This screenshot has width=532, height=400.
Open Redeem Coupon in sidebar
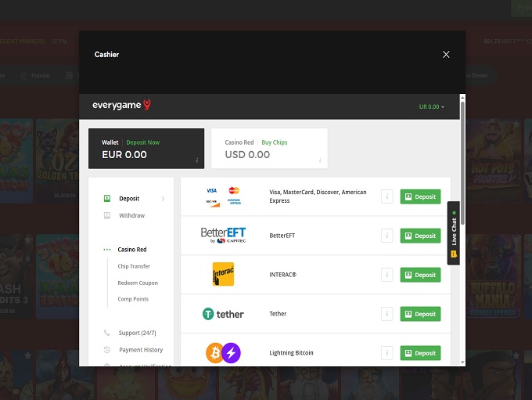pos(138,283)
